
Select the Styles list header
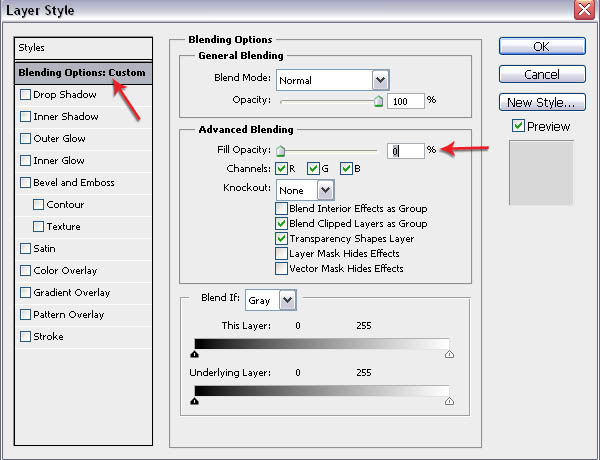[x=82, y=48]
